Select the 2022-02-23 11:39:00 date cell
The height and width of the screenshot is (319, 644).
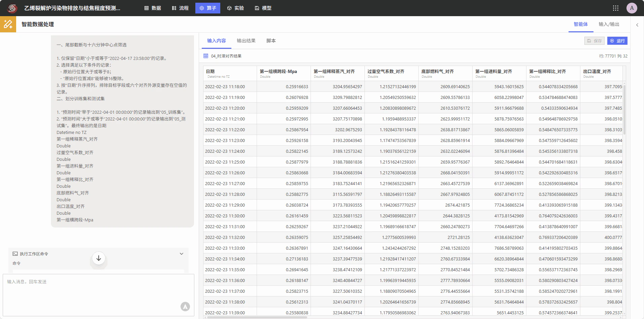click(230, 313)
